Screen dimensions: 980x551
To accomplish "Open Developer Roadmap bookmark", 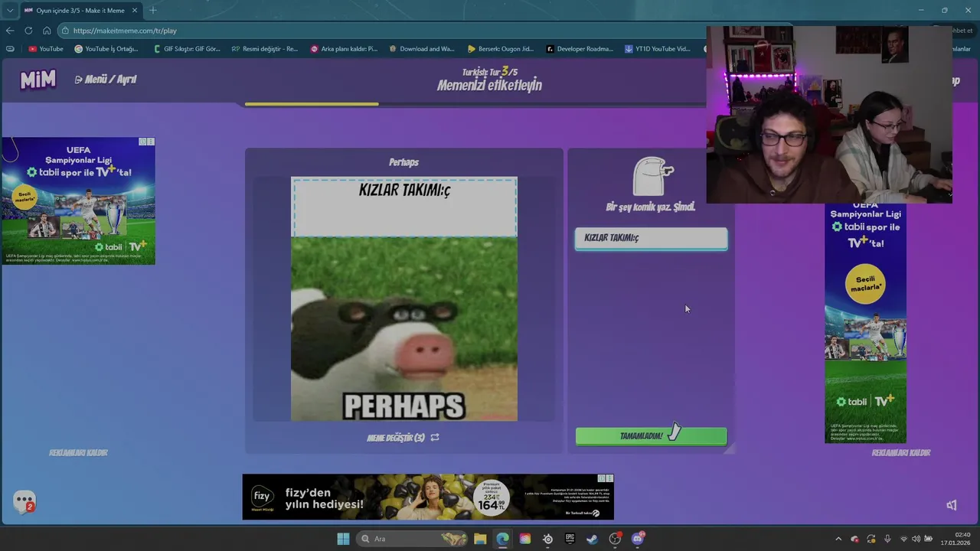I will click(x=580, y=49).
